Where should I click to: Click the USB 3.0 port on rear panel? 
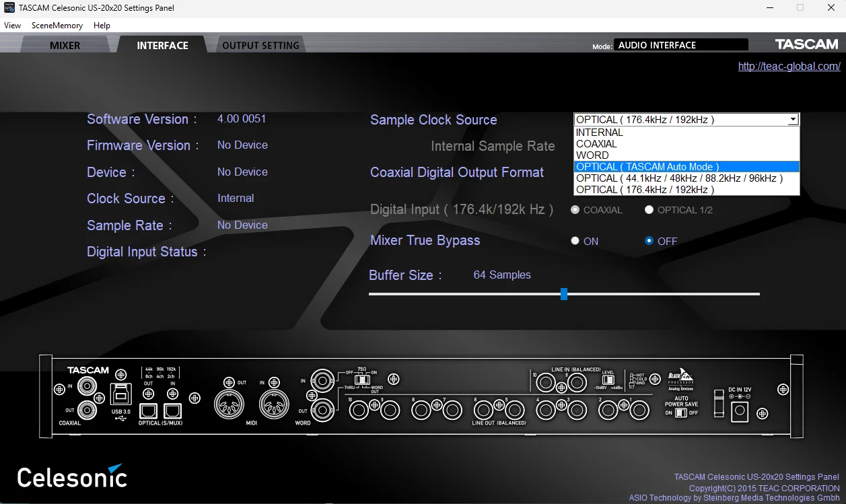120,393
